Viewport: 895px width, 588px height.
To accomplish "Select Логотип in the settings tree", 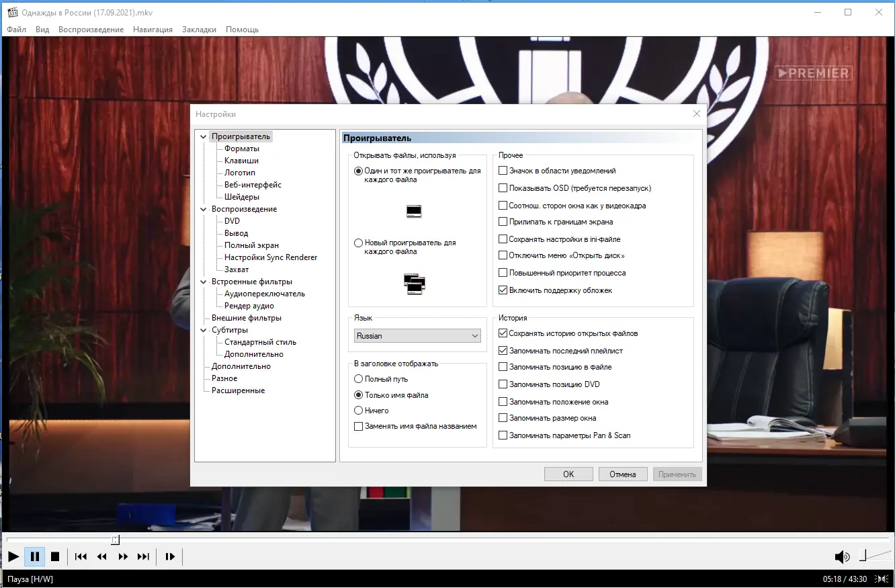I will pyautogui.click(x=240, y=173).
